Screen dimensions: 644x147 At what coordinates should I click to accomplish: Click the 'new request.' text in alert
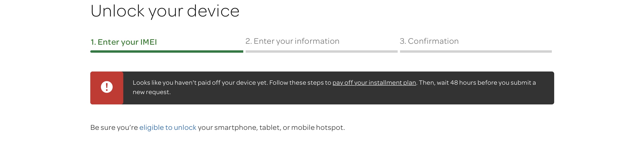[x=152, y=92]
